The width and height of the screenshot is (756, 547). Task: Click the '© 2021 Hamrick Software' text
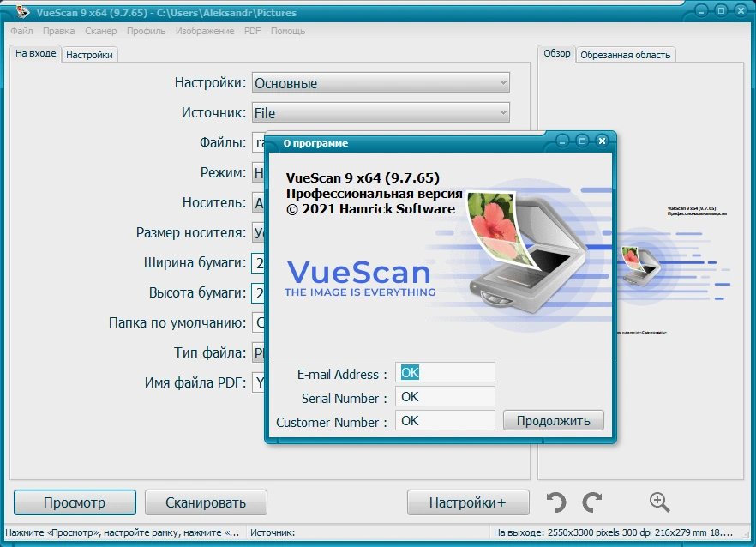pyautogui.click(x=371, y=209)
